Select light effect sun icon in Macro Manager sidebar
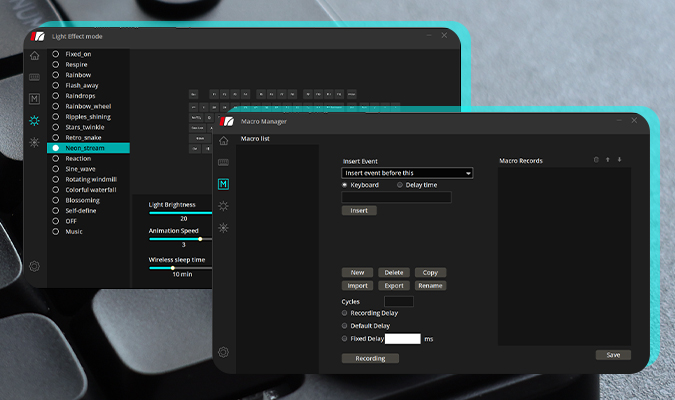The image size is (675, 400). 223,206
